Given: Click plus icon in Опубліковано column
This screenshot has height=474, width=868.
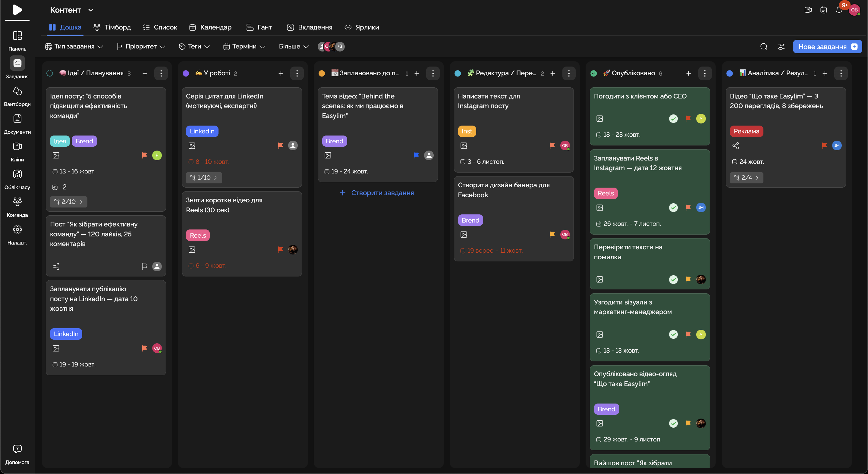Looking at the screenshot, I should tap(688, 73).
